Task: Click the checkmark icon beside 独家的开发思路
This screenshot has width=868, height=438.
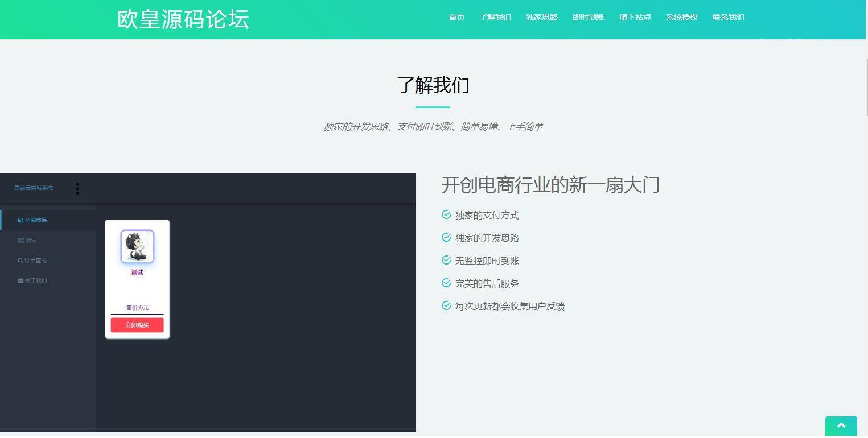Action: tap(446, 237)
